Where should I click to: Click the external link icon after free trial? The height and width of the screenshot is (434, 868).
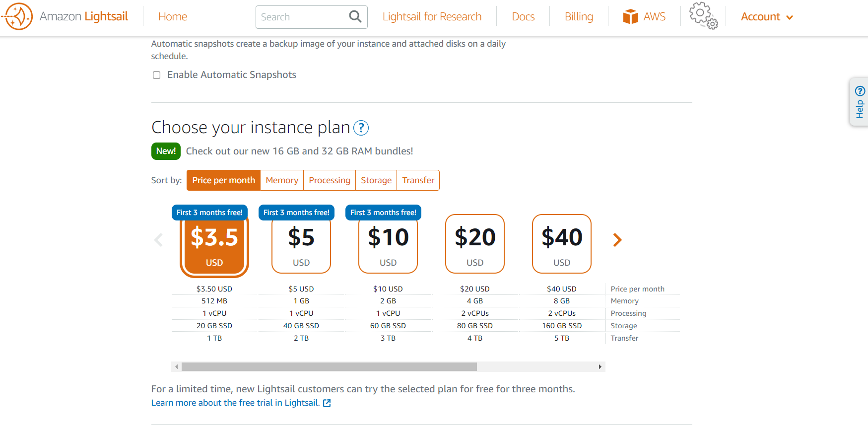[327, 403]
